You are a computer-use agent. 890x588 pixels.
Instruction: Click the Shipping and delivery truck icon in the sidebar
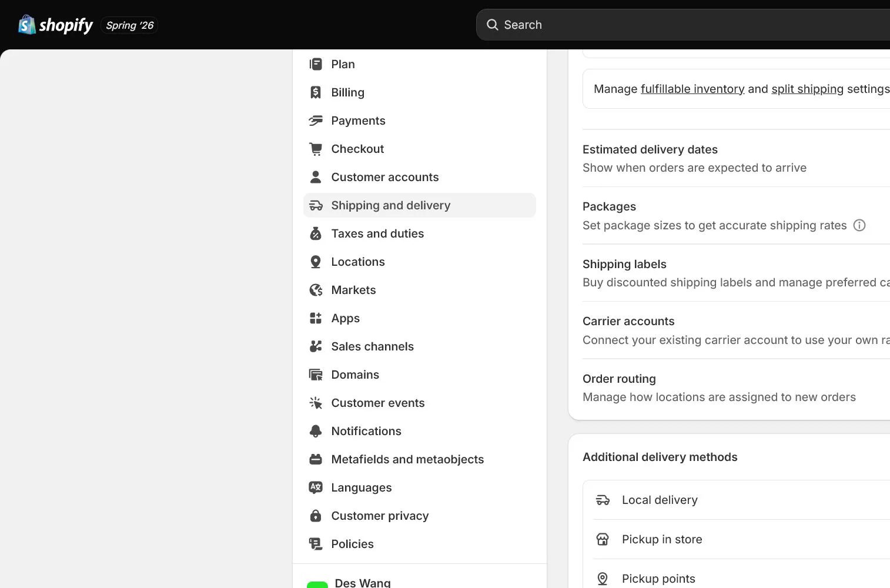(316, 205)
